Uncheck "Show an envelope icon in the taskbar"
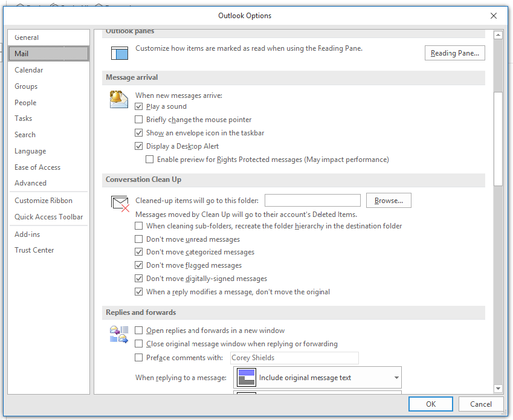The width and height of the screenshot is (513, 420). [x=139, y=132]
